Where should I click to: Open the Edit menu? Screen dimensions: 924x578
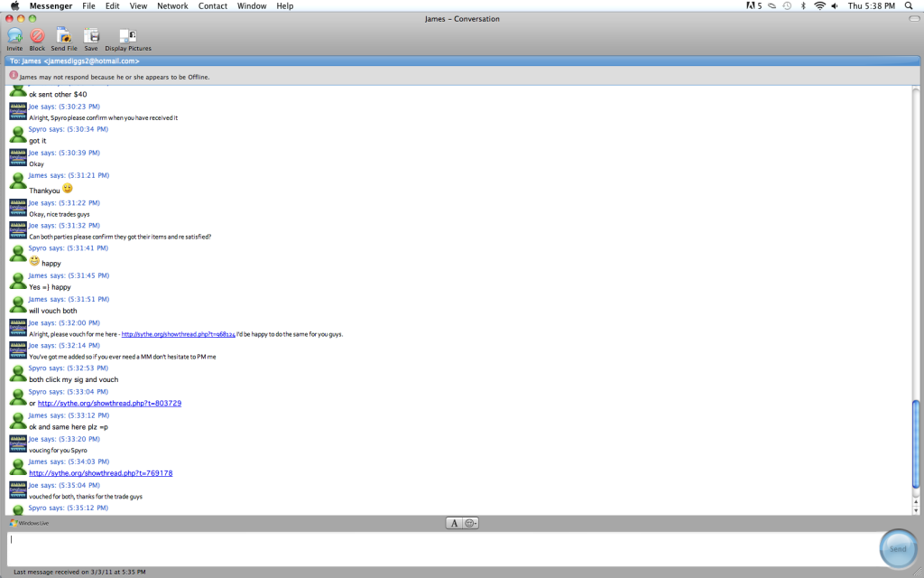pos(112,6)
